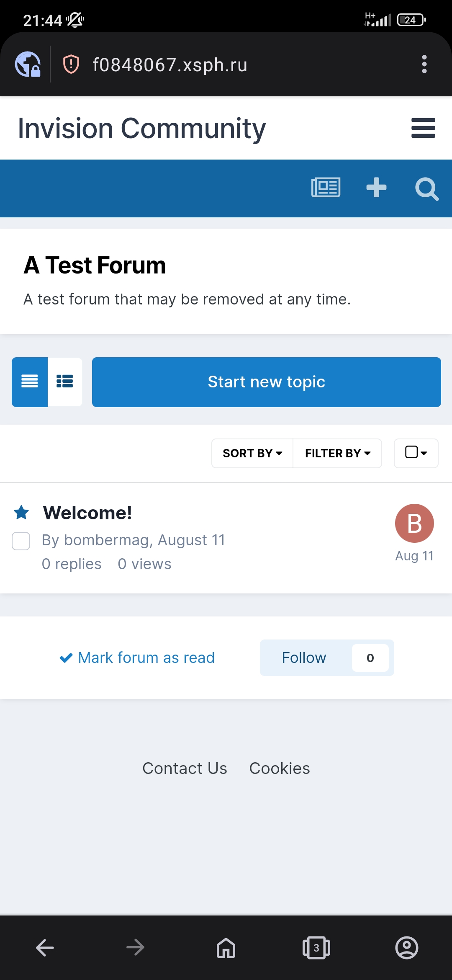
Task: Open the browser three-dot menu
Action: (424, 64)
